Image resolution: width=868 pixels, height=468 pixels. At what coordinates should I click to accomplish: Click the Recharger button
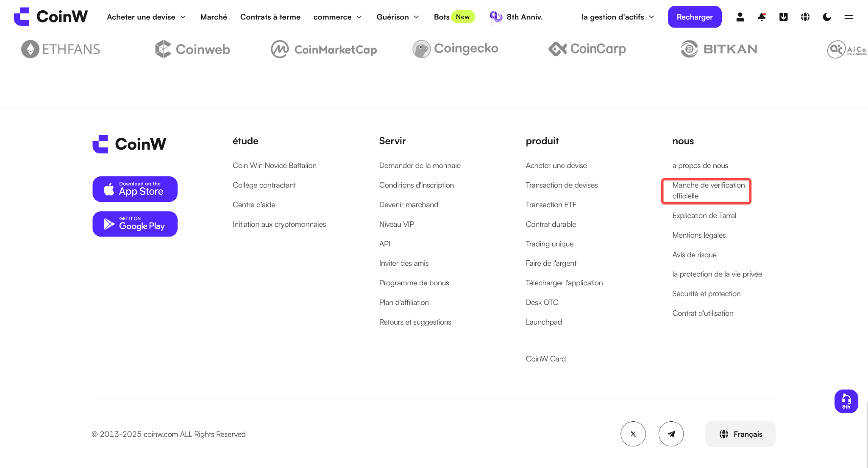click(695, 17)
